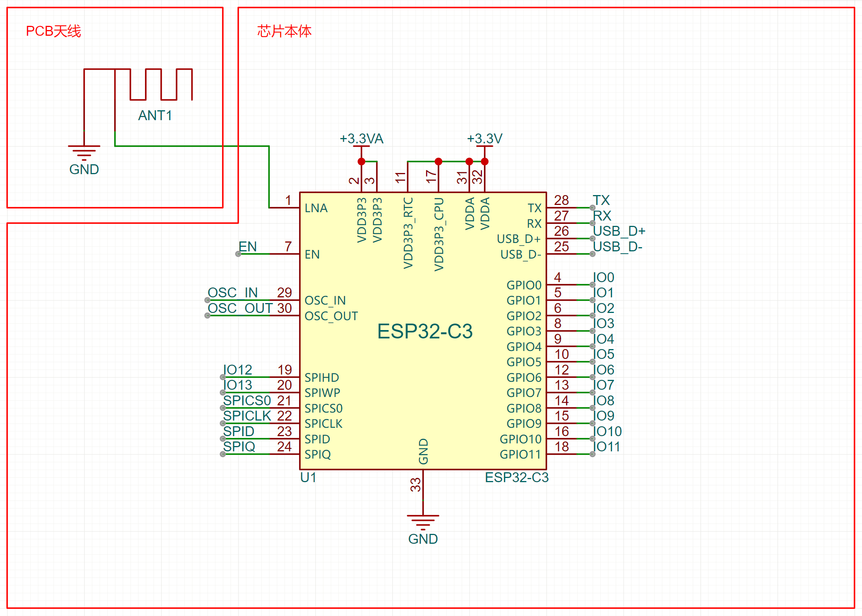Click the "SPIHD" pin name inside the chip
Viewport: 862px width, 616px height.
coord(322,378)
